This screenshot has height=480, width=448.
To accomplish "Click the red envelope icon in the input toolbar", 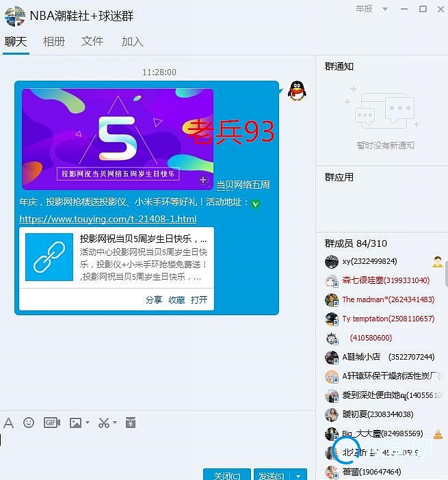I will click(x=131, y=423).
